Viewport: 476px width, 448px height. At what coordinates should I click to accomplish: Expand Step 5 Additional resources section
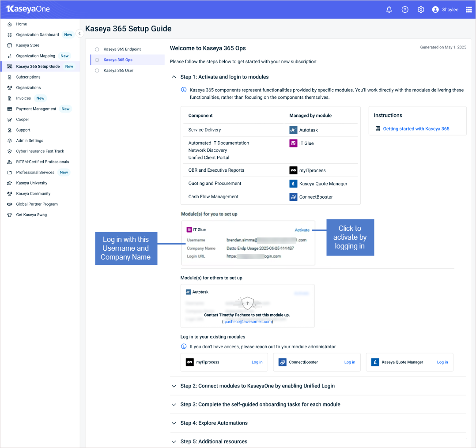[174, 442]
